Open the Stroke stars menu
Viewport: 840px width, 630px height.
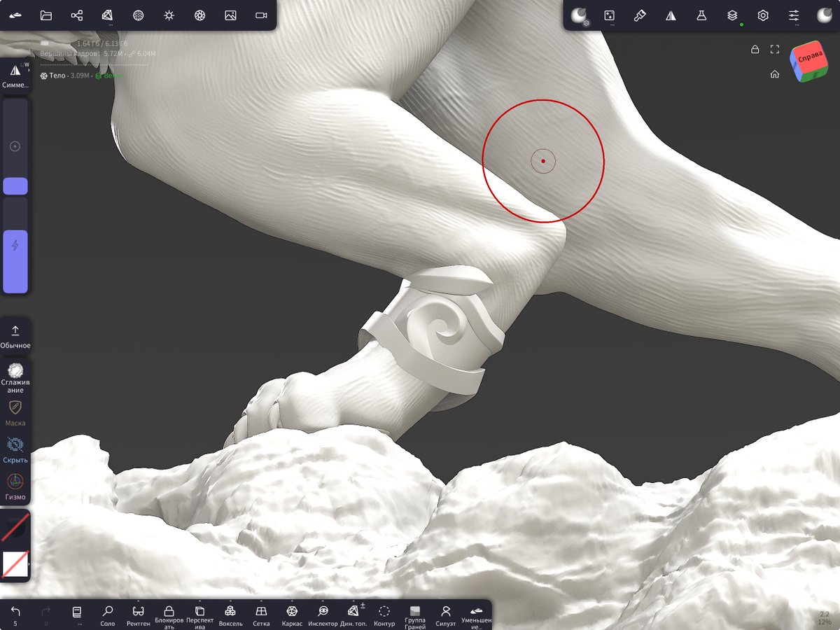610,15
